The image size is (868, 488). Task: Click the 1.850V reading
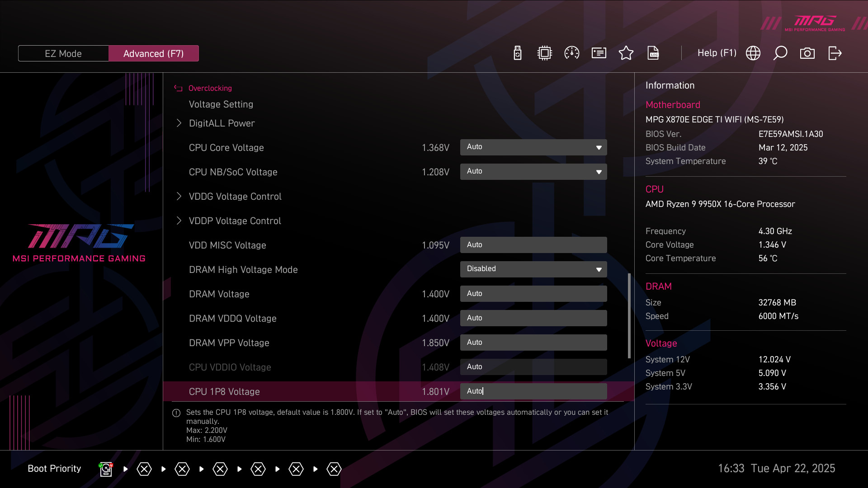435,343
